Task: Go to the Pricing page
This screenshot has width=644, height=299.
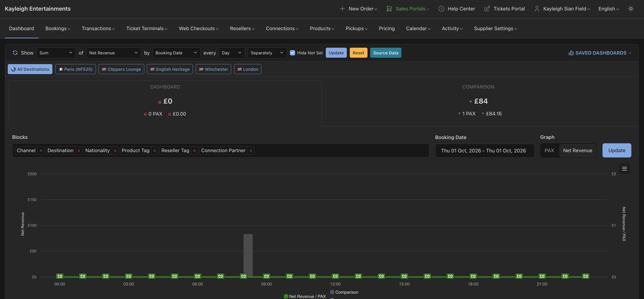Action: click(387, 28)
